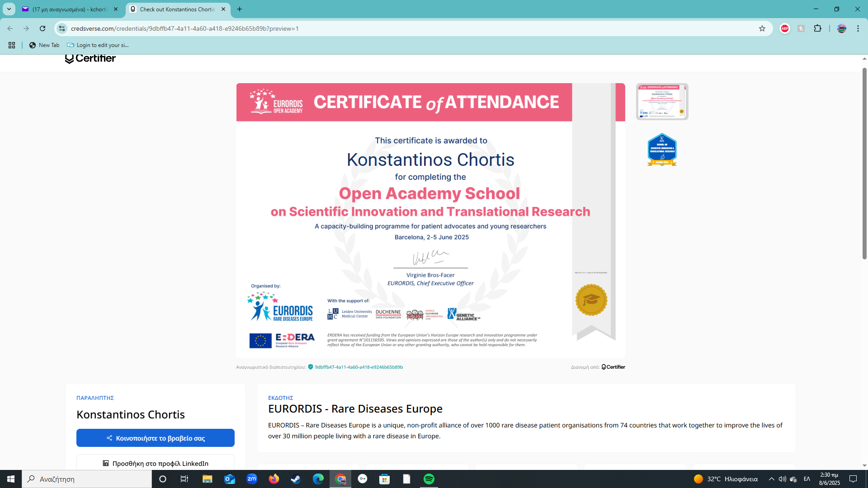Open Steam from taskbar

point(296,479)
